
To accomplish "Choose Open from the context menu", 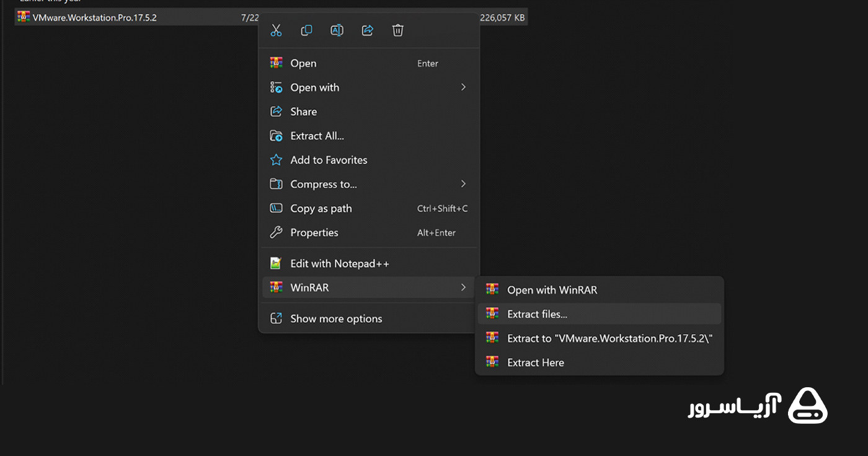I will [x=370, y=63].
